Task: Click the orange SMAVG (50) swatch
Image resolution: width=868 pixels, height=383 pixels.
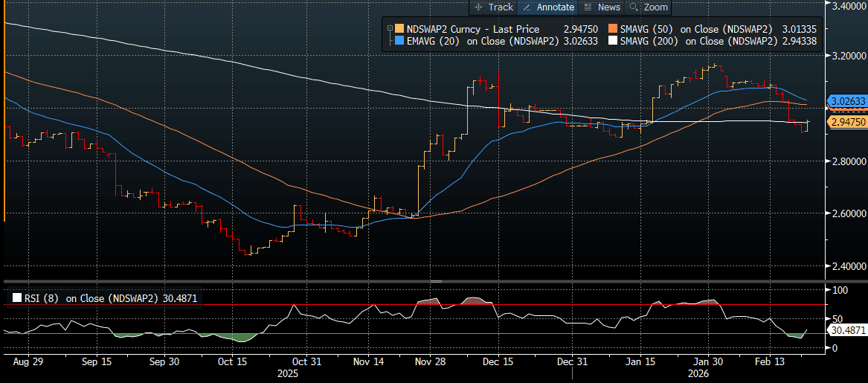Action: 613,29
